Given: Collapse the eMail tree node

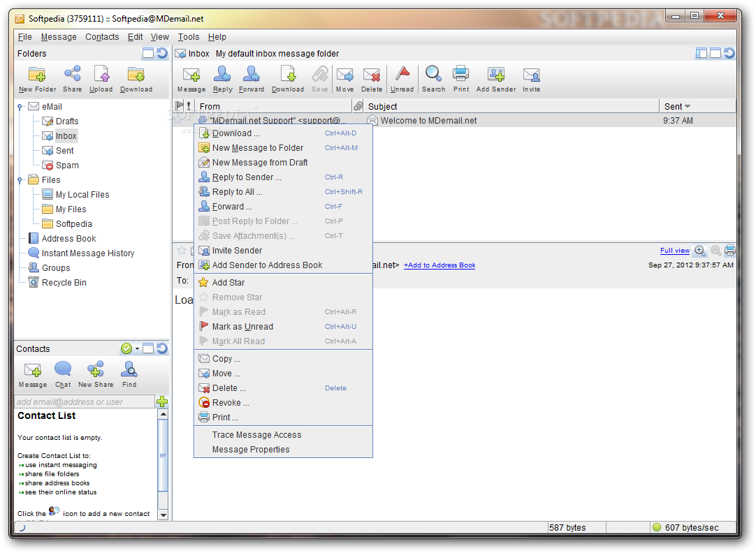Looking at the screenshot, I should click(20, 106).
